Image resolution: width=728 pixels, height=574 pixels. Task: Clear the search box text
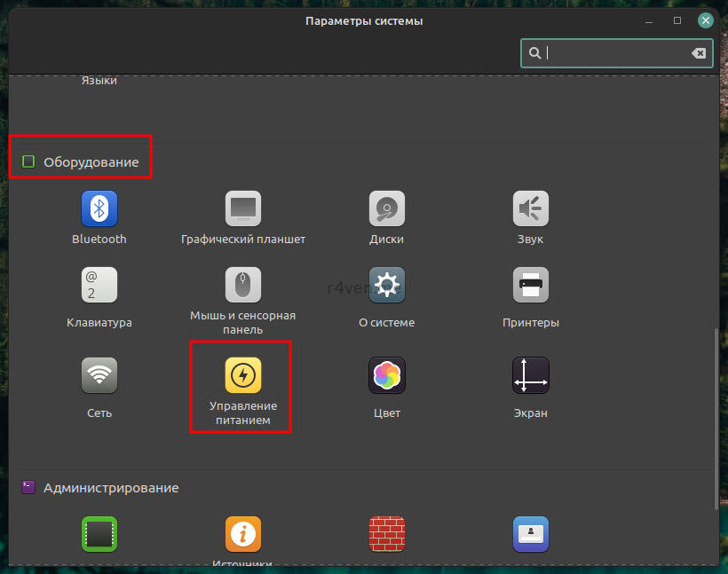point(699,53)
